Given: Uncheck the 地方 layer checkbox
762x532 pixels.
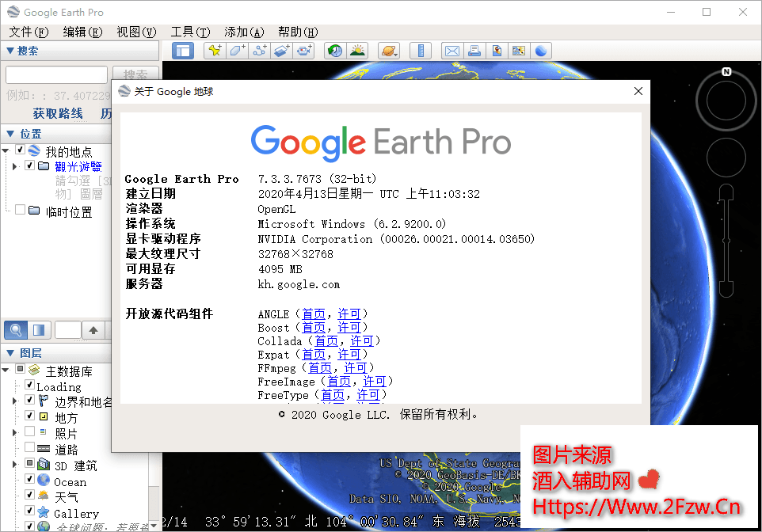Looking at the screenshot, I should (x=29, y=416).
